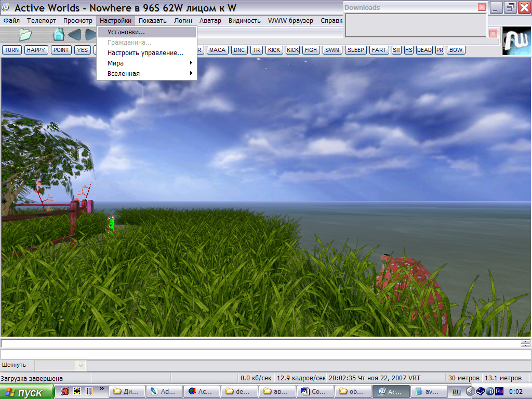Open the Видимость menu
This screenshot has width=532, height=399.
click(244, 21)
